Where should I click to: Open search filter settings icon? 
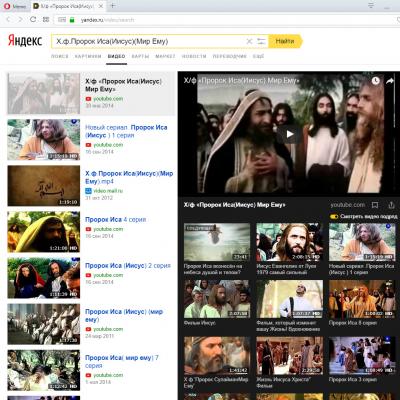261,41
